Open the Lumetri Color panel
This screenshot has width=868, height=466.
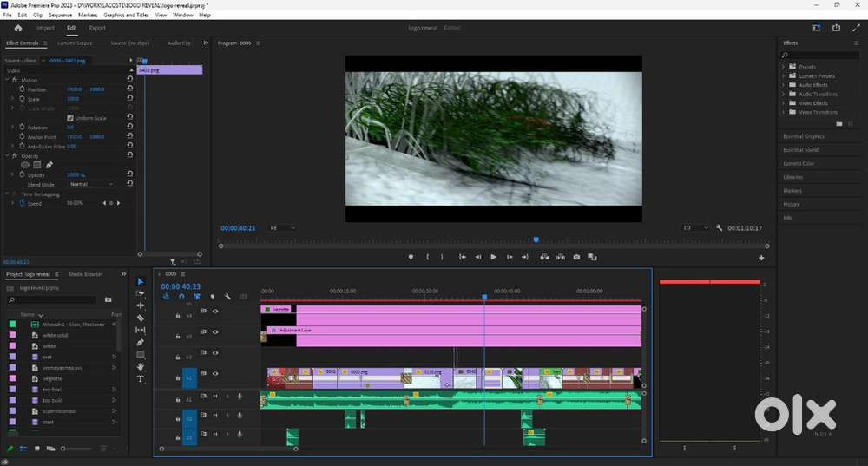click(799, 163)
